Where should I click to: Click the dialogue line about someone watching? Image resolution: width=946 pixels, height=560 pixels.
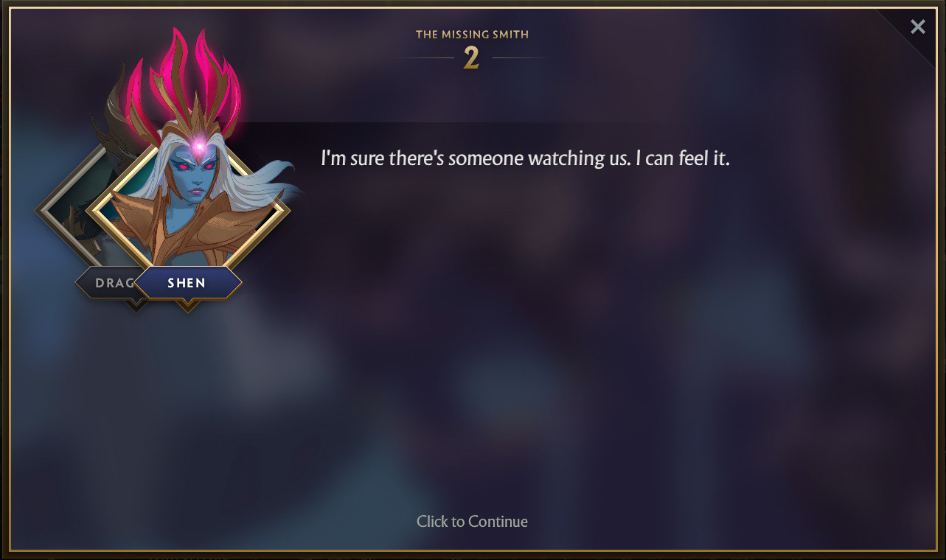click(525, 158)
